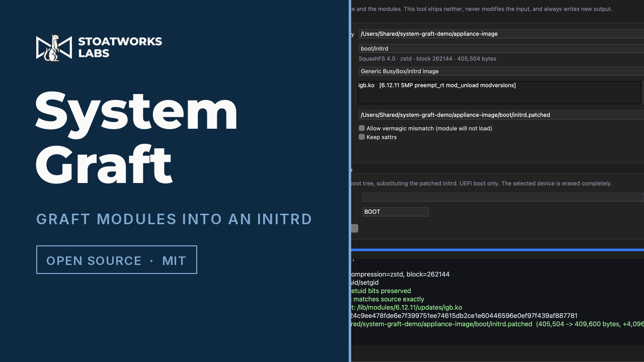644x362 pixels.
Task: Click the log line 'bits preserved'
Action: click(381, 291)
